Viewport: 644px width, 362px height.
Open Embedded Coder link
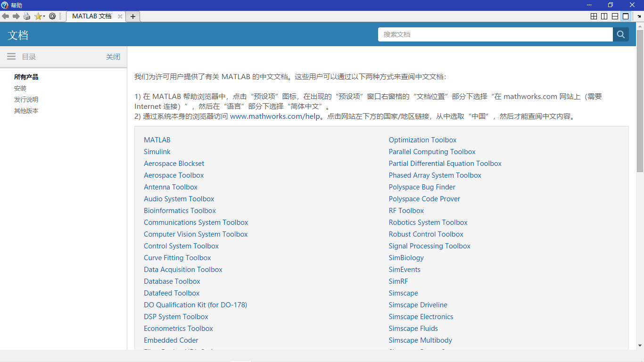pyautogui.click(x=171, y=340)
